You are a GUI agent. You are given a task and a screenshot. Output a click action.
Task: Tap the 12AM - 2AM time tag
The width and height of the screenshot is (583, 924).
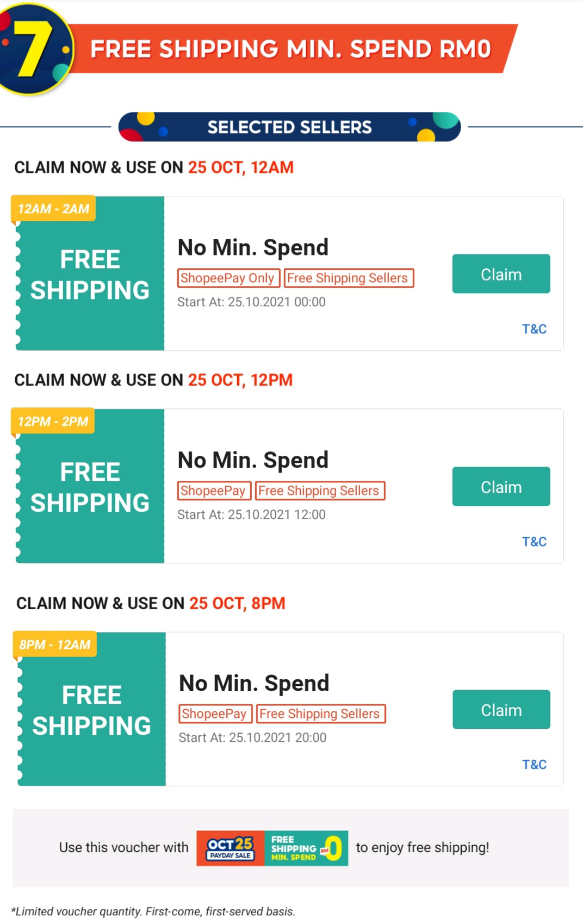53,209
